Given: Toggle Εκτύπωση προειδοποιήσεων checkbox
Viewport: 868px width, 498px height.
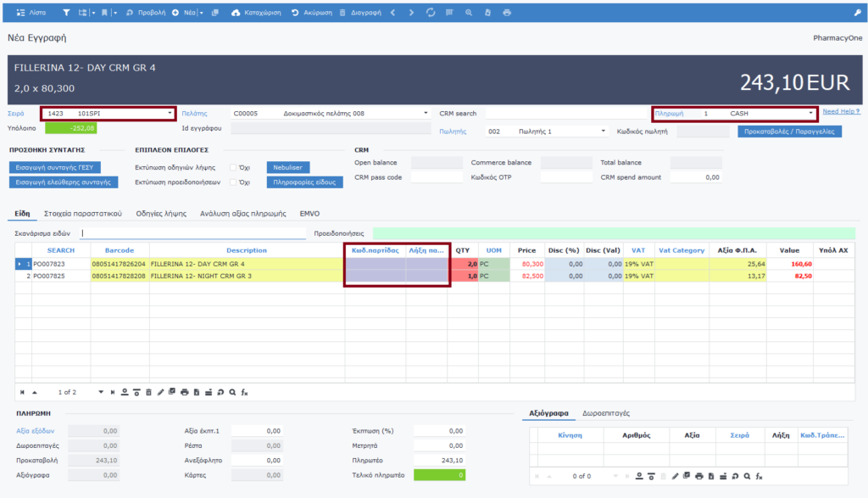Looking at the screenshot, I should click(x=234, y=182).
